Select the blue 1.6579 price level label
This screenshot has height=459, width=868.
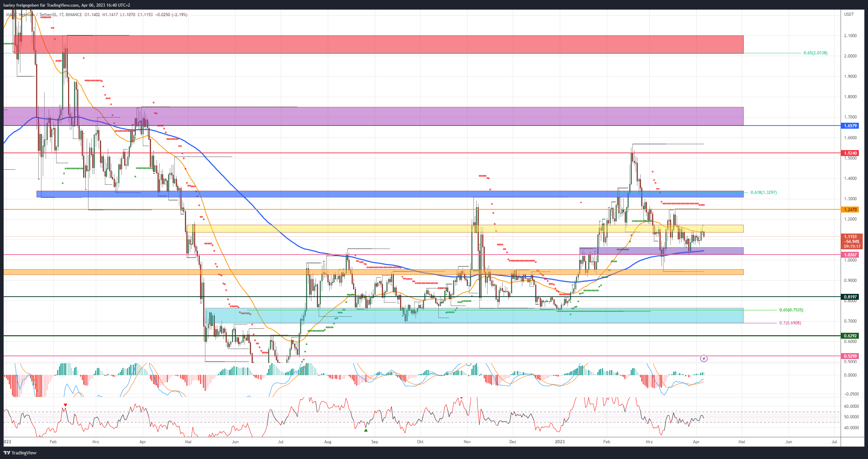coord(850,126)
